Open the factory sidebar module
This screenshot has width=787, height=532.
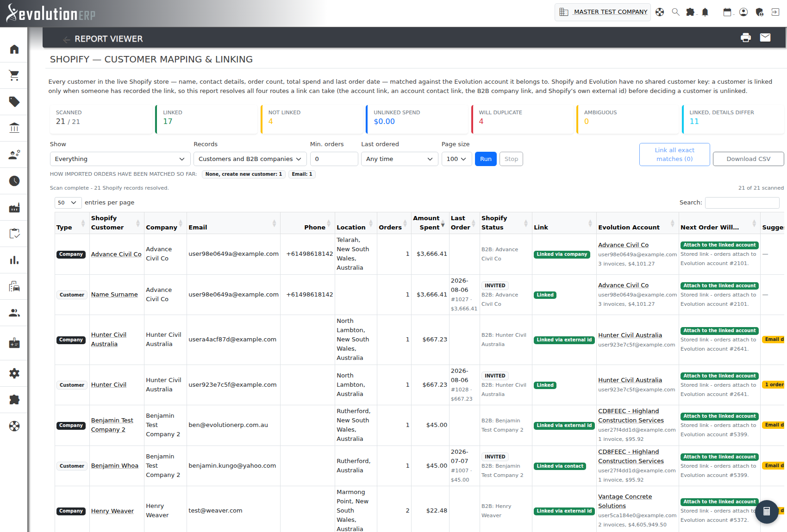point(14,207)
